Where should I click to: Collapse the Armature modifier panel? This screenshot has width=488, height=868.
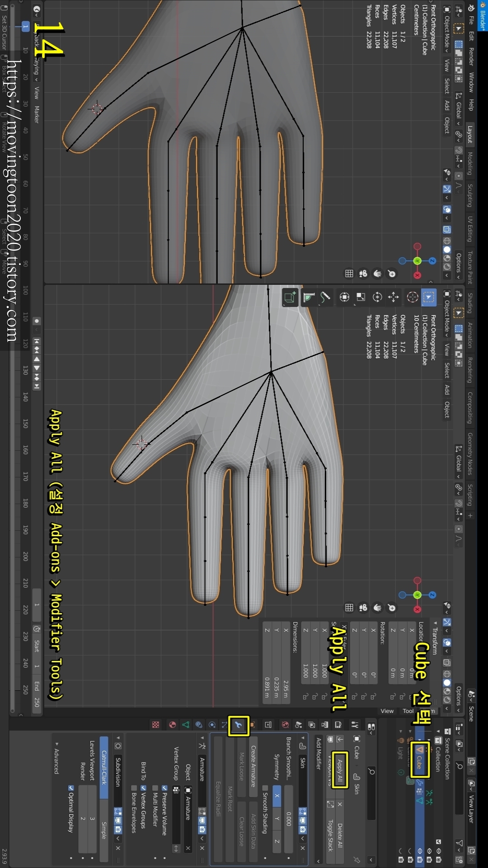pos(202,737)
